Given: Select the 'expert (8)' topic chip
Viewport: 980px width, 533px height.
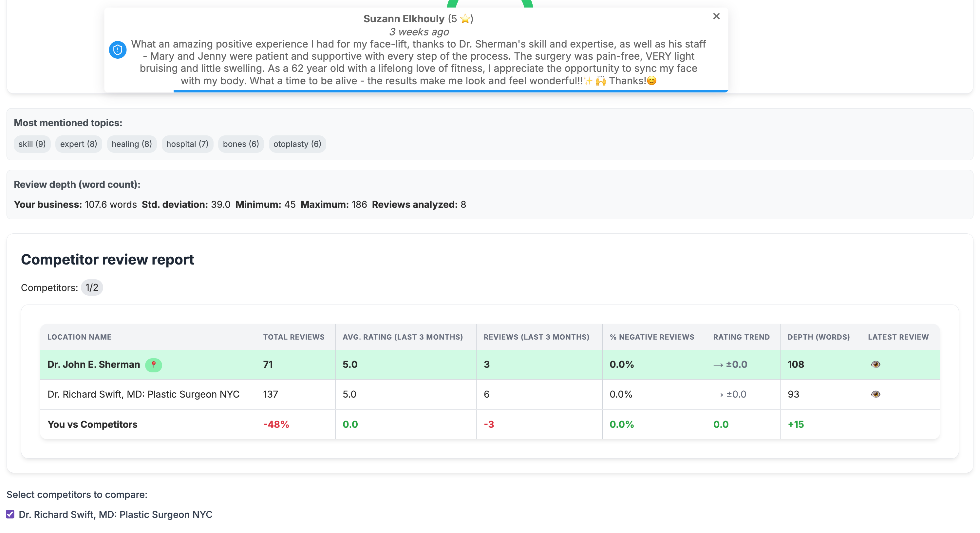Looking at the screenshot, I should 78,144.
